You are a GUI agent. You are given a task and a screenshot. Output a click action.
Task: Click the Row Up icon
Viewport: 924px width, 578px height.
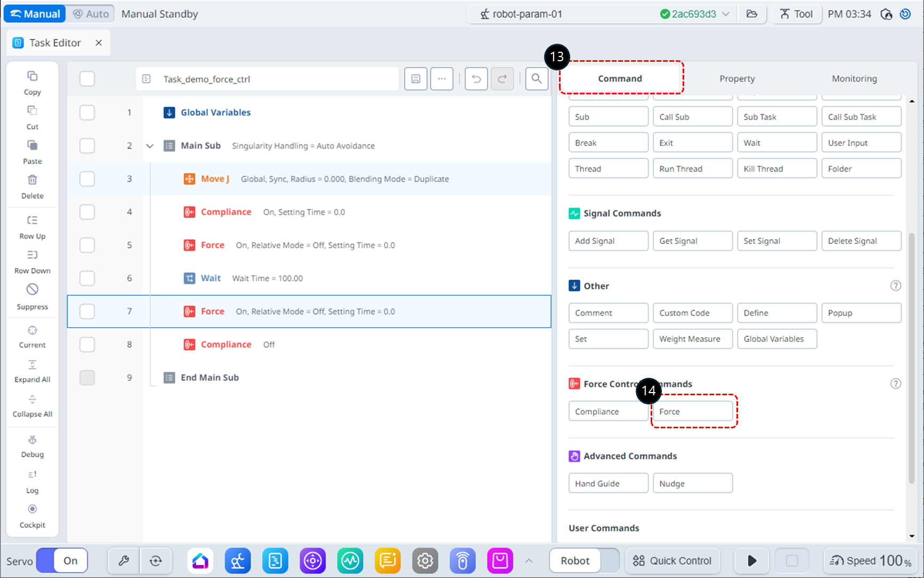click(32, 221)
